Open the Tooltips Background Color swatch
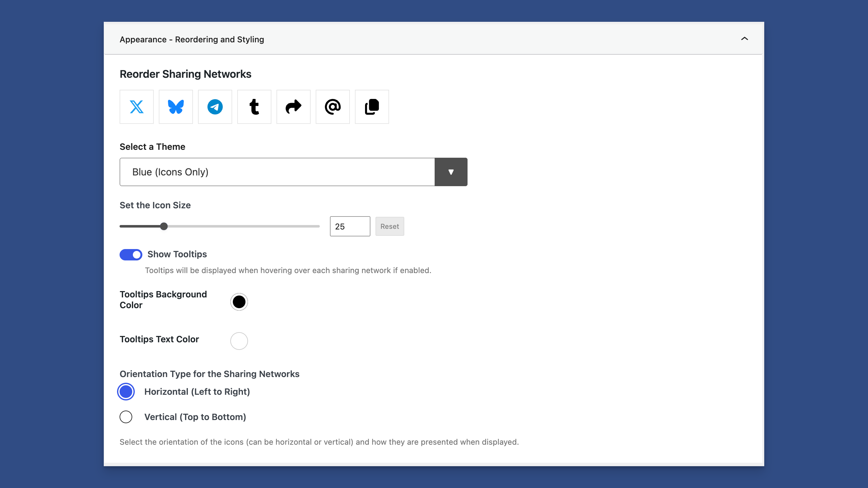Image resolution: width=868 pixels, height=488 pixels. click(x=239, y=302)
